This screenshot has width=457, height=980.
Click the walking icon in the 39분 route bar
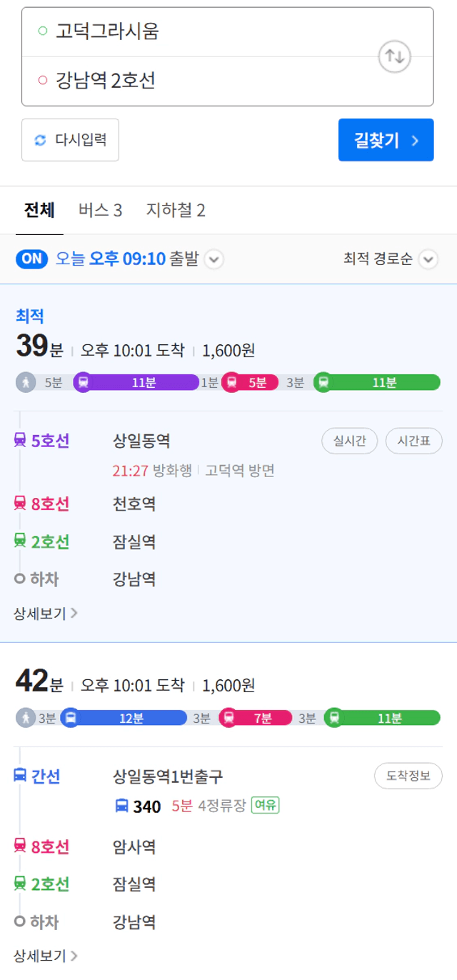[26, 382]
